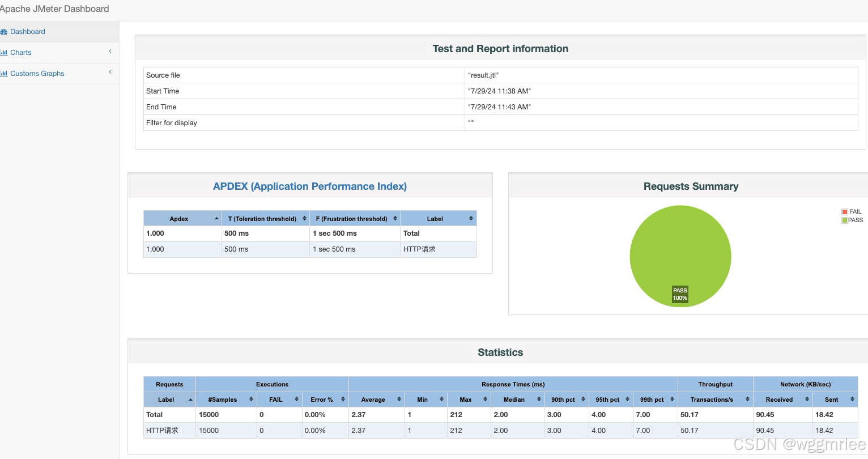Sort by F (Frustration threshold) column
This screenshot has height=459, width=868.
[x=355, y=219]
